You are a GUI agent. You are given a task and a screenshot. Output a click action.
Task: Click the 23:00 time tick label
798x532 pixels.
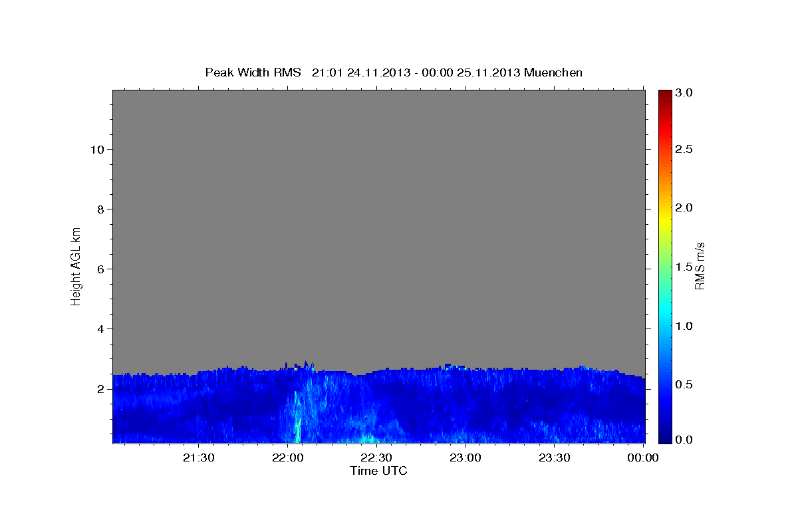465,458
